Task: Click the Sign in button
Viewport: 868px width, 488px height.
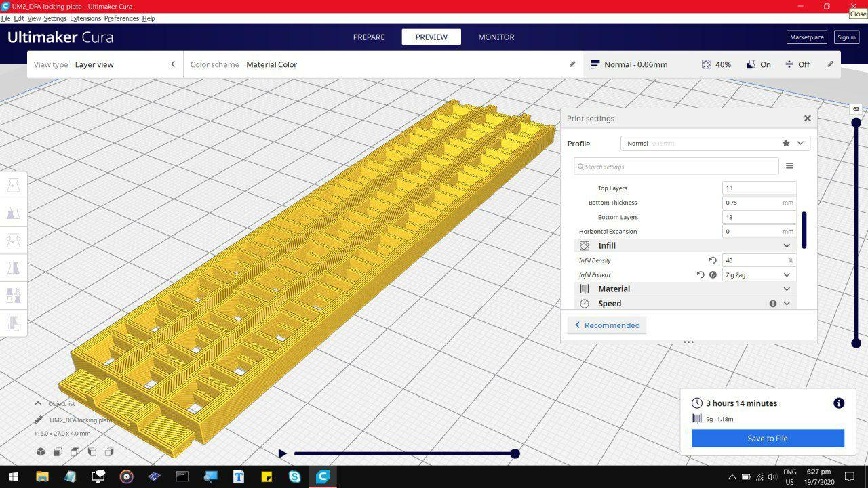Action: pyautogui.click(x=846, y=37)
